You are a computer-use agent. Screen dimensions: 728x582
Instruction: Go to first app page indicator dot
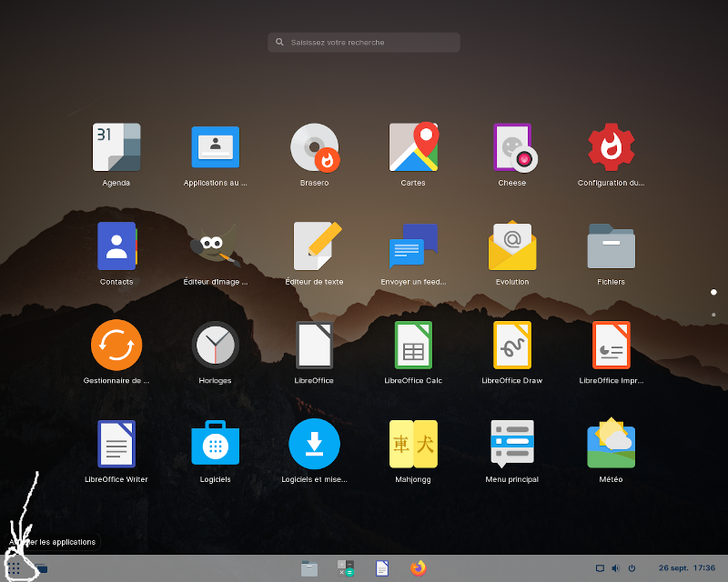tap(713, 292)
